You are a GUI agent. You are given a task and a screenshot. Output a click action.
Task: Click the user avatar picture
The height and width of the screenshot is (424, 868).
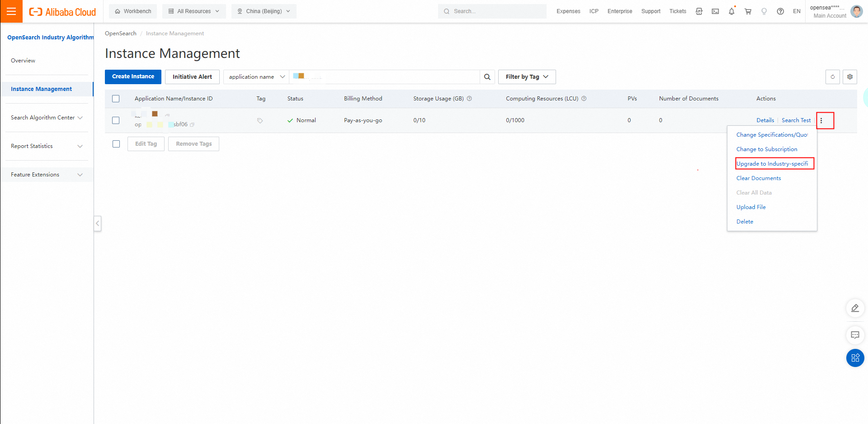[x=856, y=11]
